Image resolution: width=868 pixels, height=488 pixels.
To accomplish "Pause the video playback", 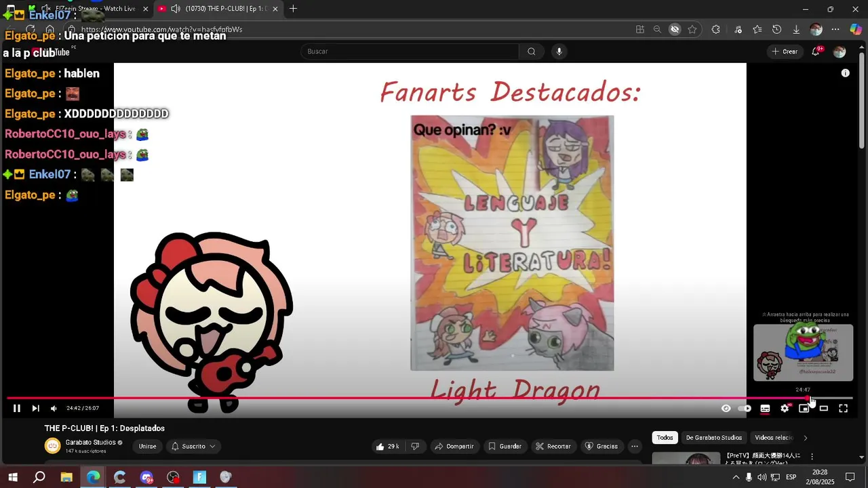I will [x=17, y=408].
